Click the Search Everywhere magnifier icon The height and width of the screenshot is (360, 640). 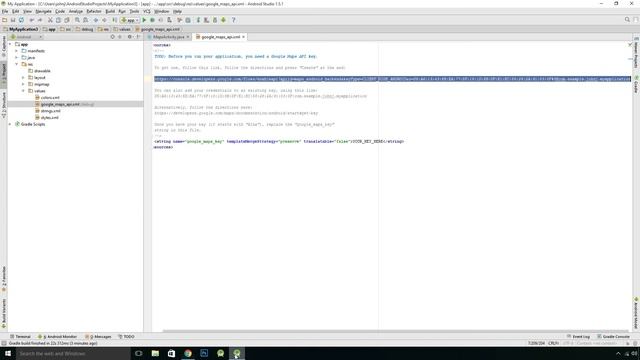point(627,20)
